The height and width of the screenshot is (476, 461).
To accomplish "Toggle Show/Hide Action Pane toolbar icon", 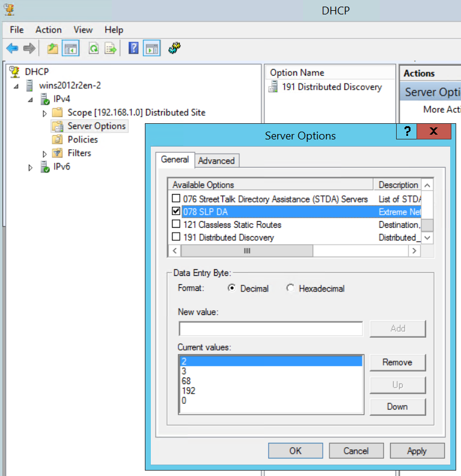I will [151, 49].
